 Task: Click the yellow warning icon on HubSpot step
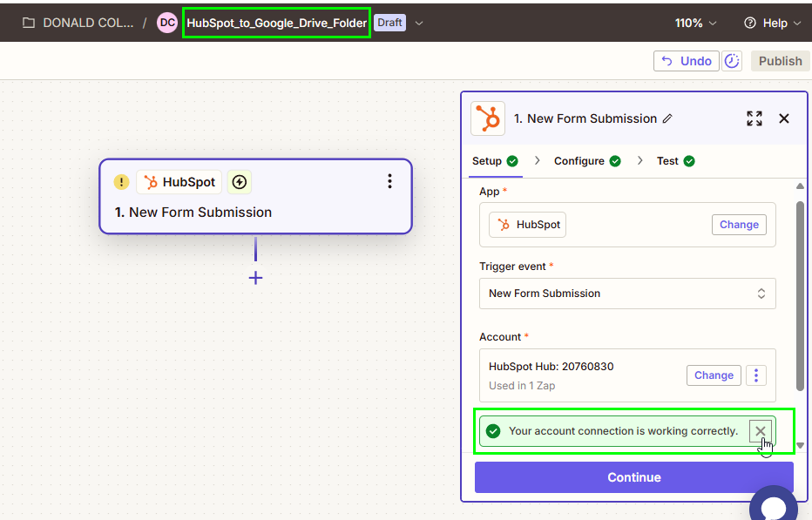tap(121, 182)
